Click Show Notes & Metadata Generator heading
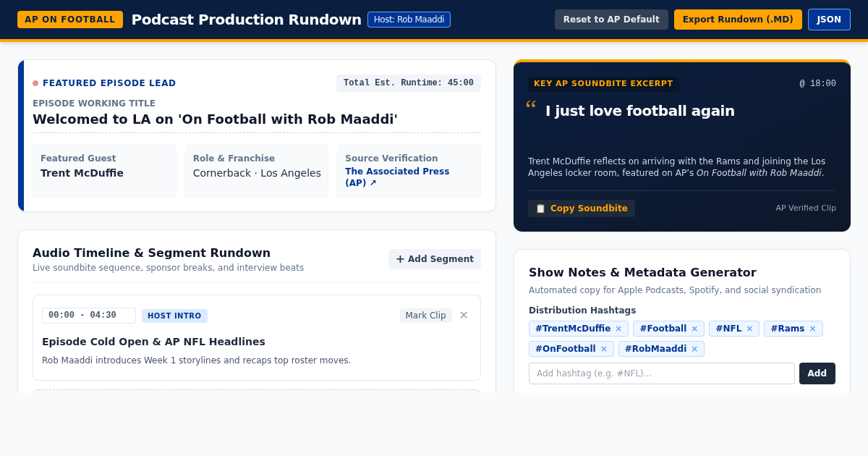Image resolution: width=868 pixels, height=456 pixels. [642, 272]
